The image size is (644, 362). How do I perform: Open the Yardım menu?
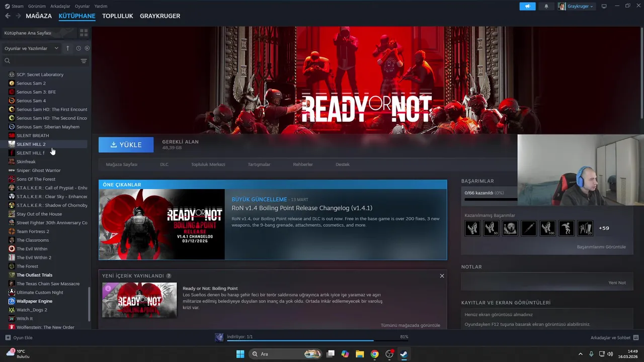[x=101, y=6]
